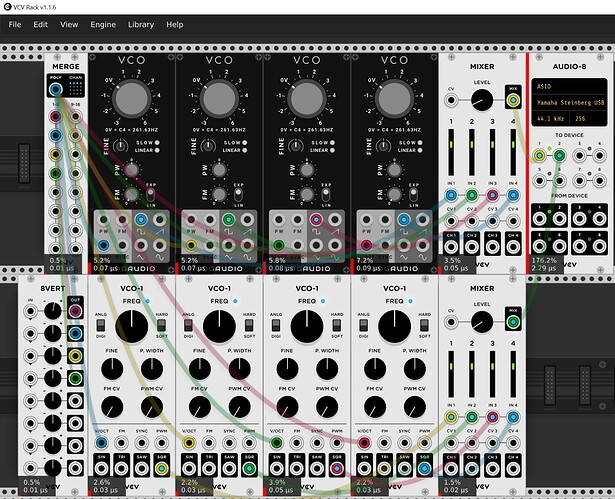Image resolution: width=615 pixels, height=499 pixels.
Task: Click FROM DEVICE output jack 1 on AUDIO-8
Action: click(539, 219)
